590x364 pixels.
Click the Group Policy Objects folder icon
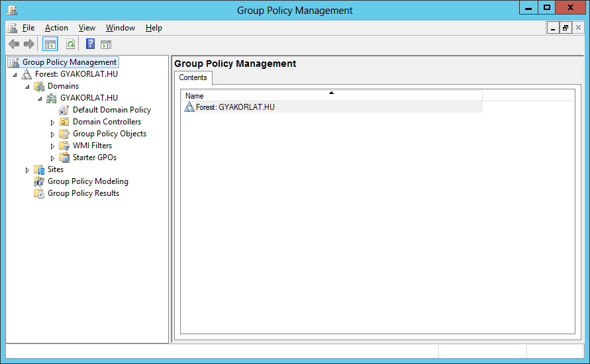pyautogui.click(x=64, y=134)
